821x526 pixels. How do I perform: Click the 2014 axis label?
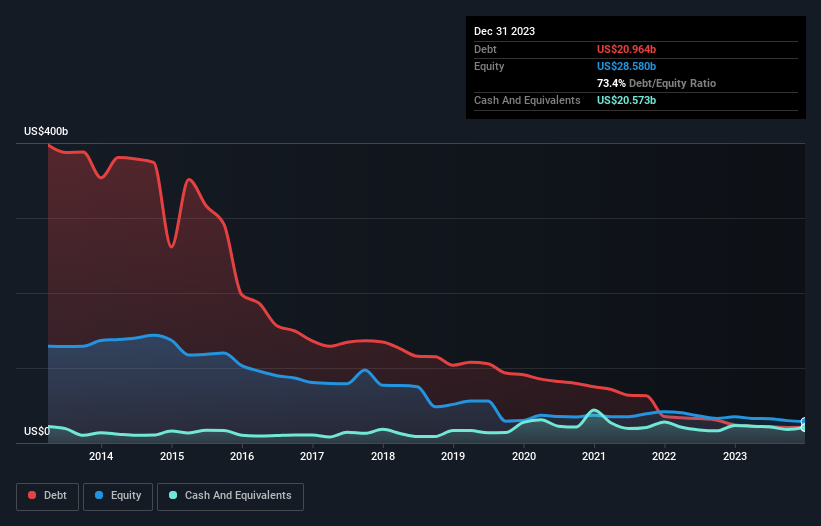click(101, 456)
